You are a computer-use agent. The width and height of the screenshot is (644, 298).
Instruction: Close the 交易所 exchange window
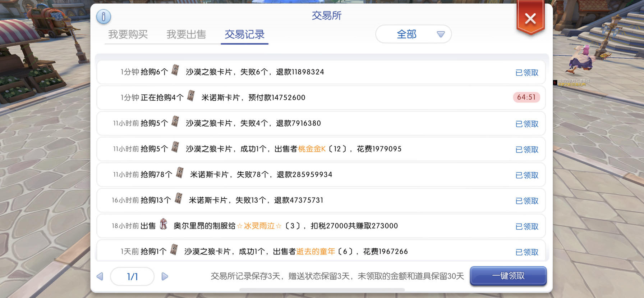(530, 18)
